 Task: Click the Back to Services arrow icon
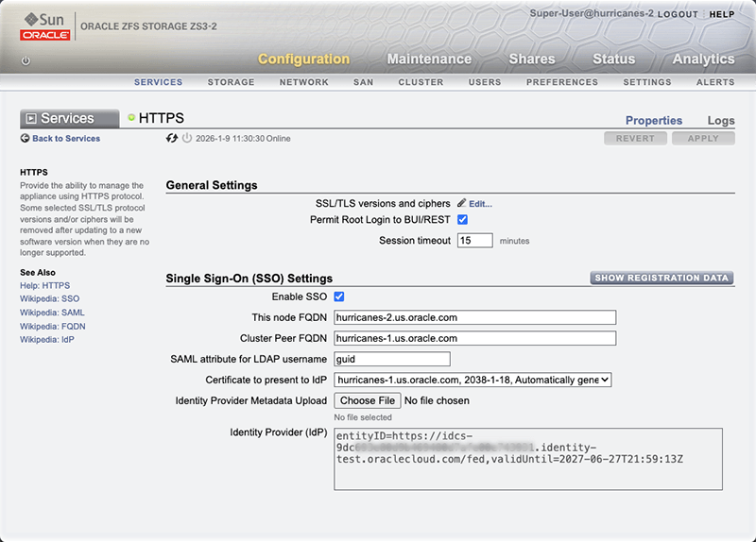pos(25,138)
